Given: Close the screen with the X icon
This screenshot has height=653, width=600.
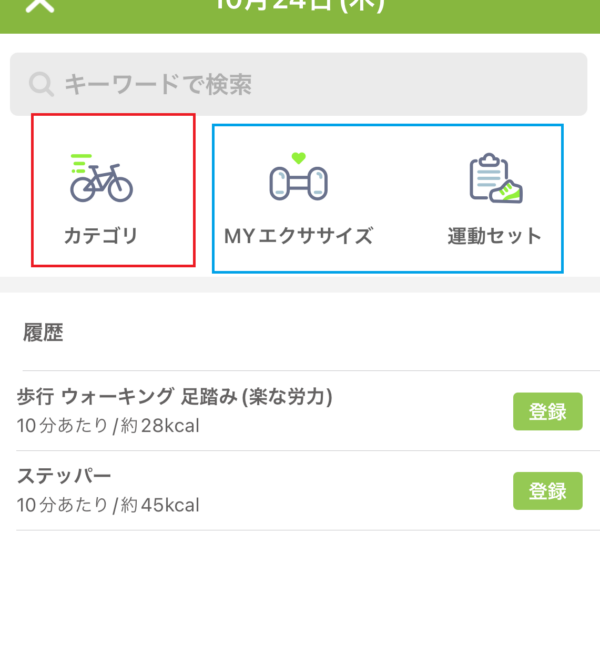Looking at the screenshot, I should [40, 5].
